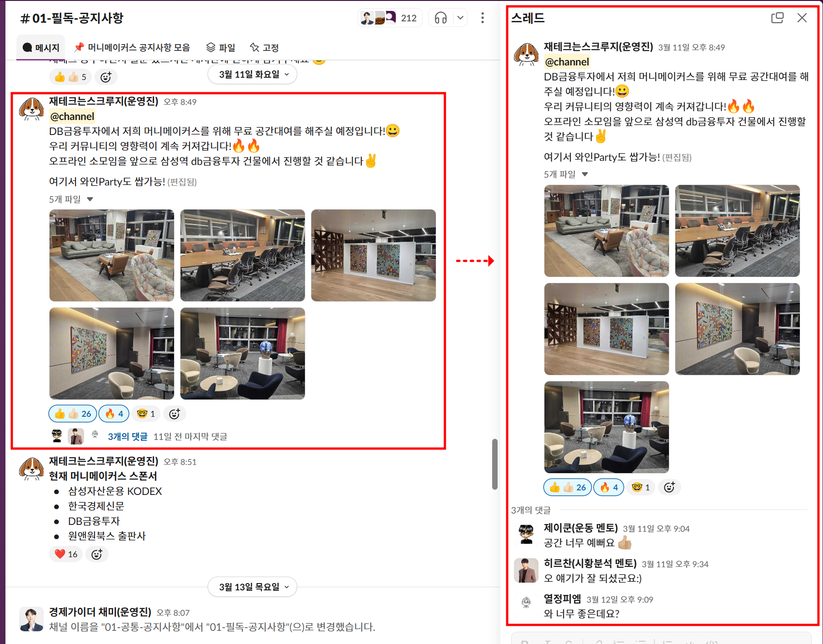Toggle the heart reaction with 16
This screenshot has width=823, height=644.
click(x=66, y=554)
